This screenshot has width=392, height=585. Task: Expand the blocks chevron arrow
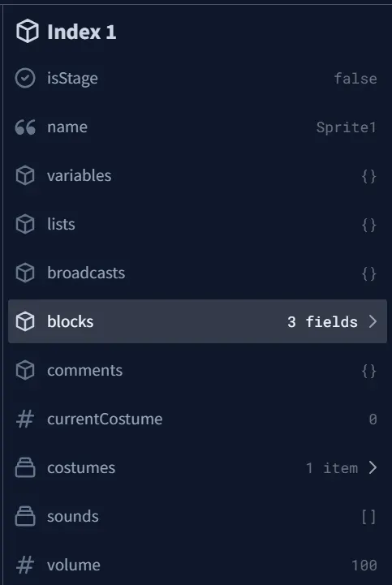[x=373, y=321]
